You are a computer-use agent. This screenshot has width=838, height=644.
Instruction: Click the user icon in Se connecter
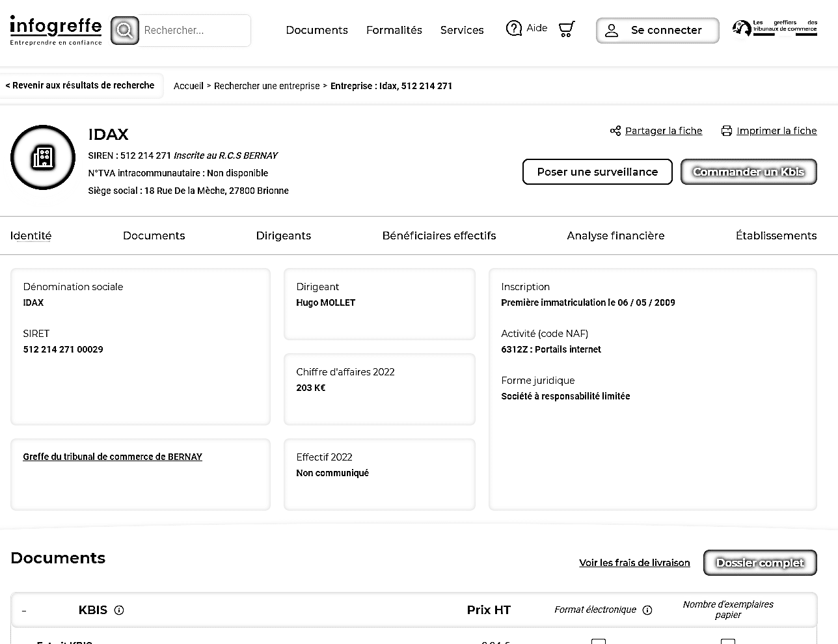pyautogui.click(x=612, y=31)
